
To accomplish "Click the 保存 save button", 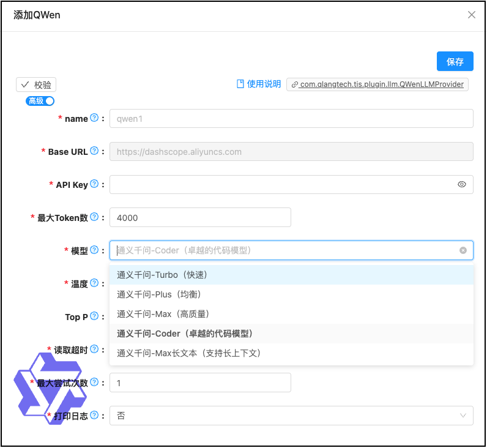I will pyautogui.click(x=455, y=62).
